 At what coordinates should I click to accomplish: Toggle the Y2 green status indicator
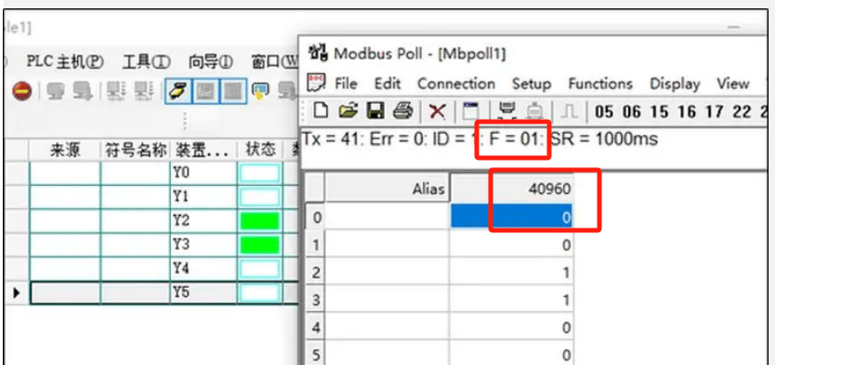pyautogui.click(x=259, y=221)
